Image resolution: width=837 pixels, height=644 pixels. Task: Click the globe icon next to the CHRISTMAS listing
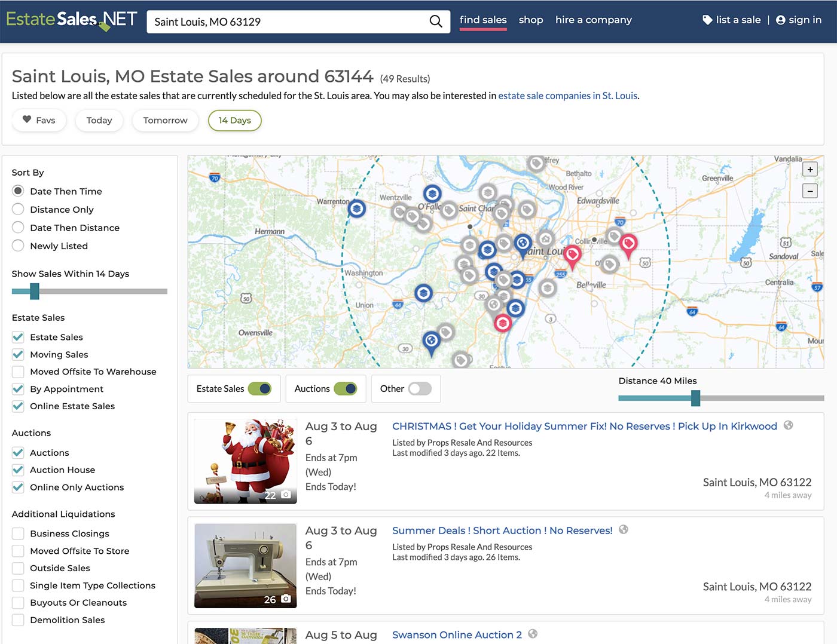pos(788,425)
